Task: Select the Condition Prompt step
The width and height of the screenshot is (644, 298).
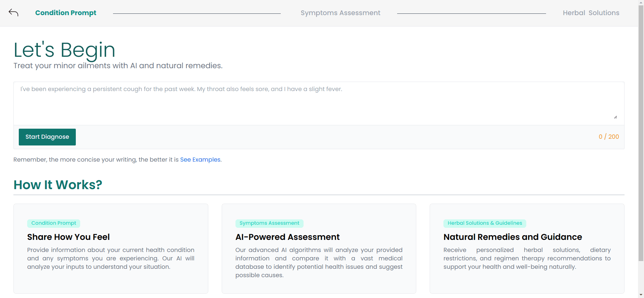Action: tap(65, 13)
